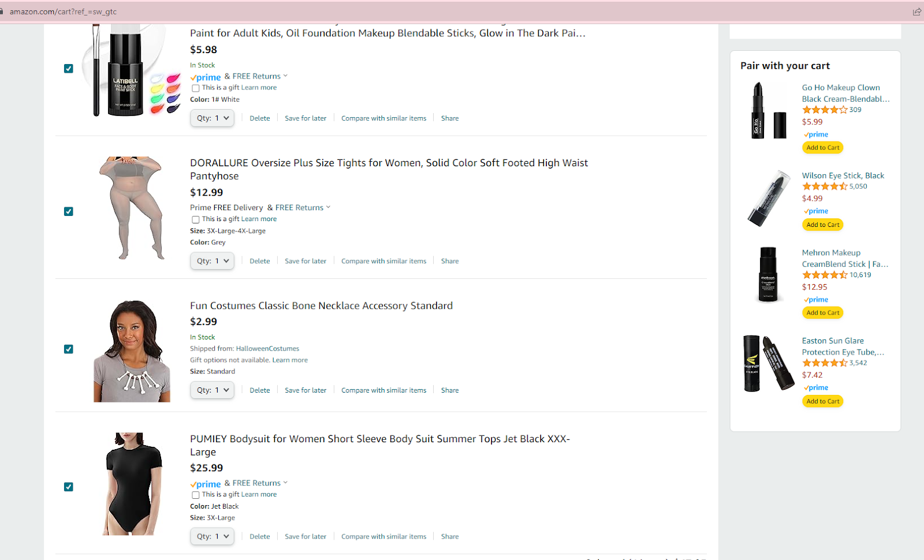Expand FREE Returns details for DORALLURE tights
The image size is (924, 560).
303,208
